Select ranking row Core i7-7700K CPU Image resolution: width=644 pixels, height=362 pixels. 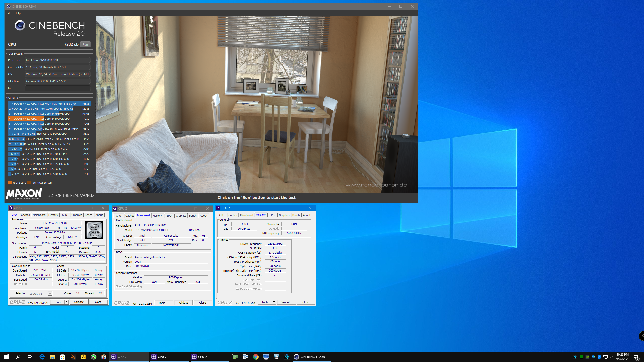coord(49,154)
